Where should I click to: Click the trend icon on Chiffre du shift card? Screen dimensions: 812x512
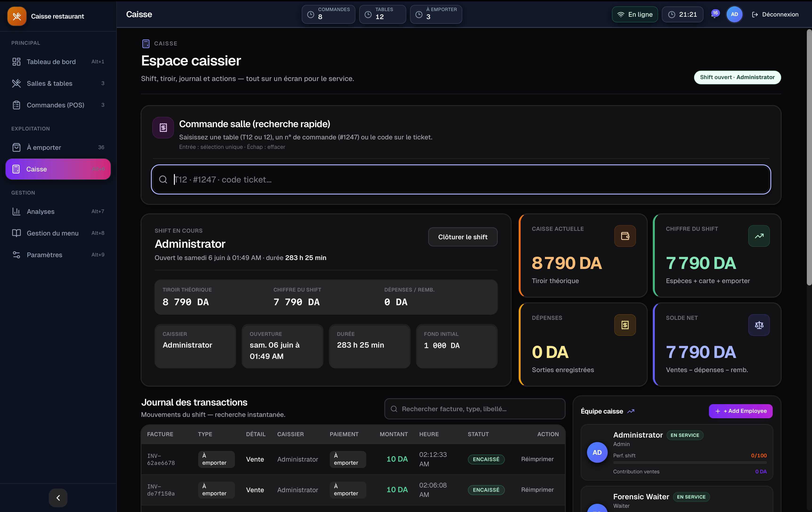click(759, 236)
